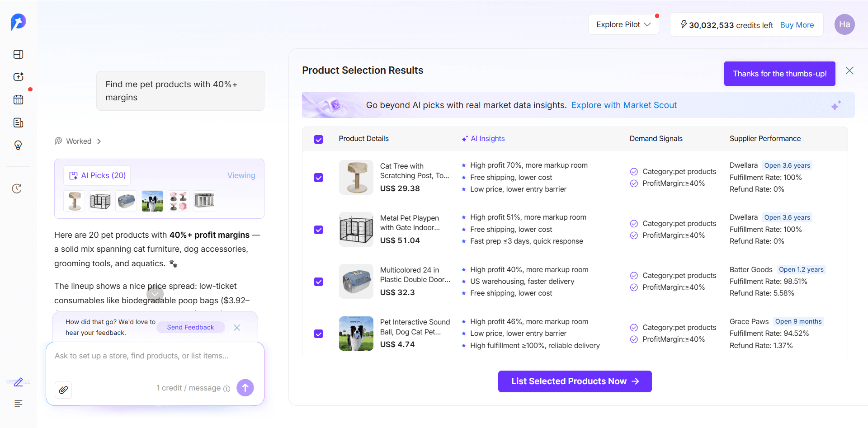This screenshot has height=428, width=868.
Task: Click Thanks for the thumbs-up button
Action: (779, 74)
